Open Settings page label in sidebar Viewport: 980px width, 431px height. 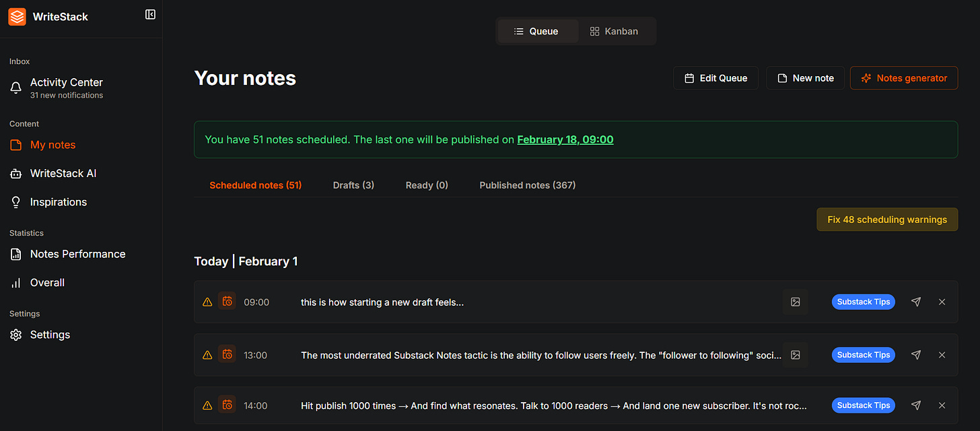click(50, 335)
